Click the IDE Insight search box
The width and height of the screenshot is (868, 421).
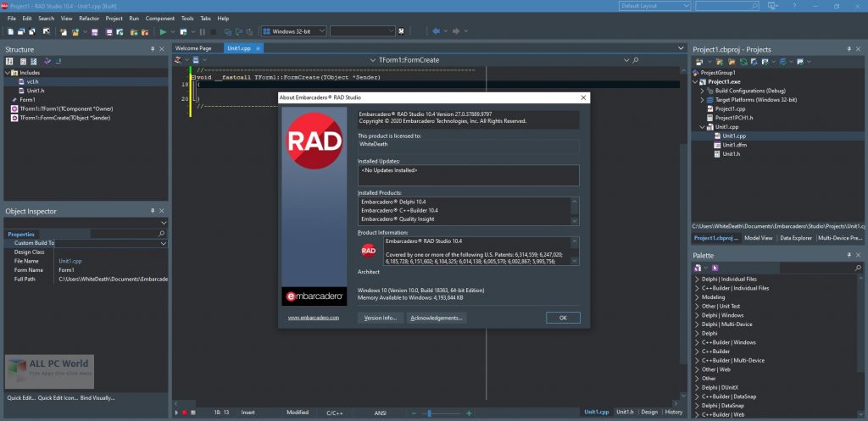(726, 6)
